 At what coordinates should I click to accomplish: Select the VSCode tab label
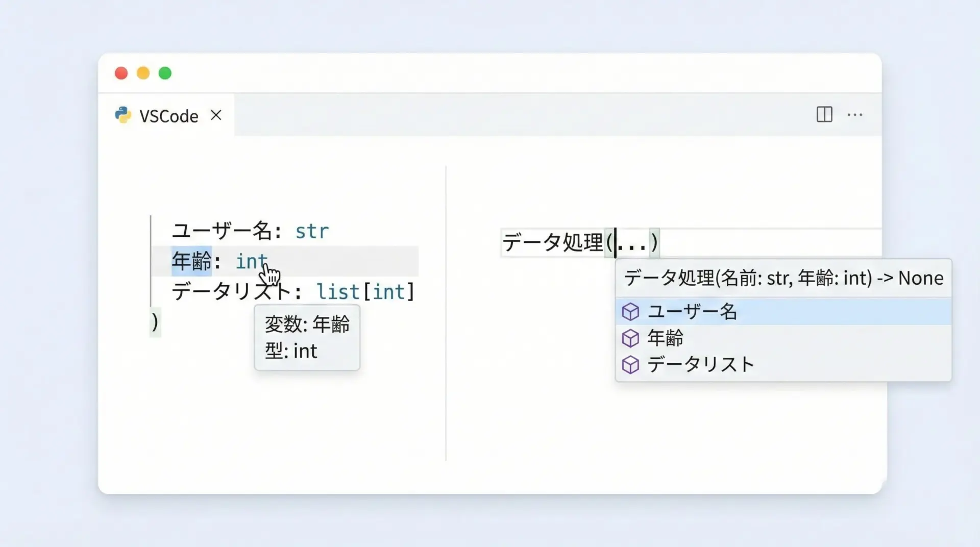[x=168, y=116]
